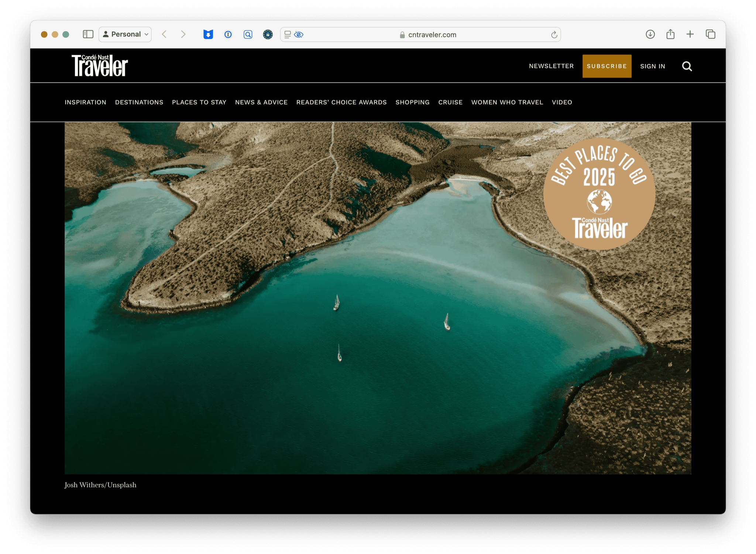Click the browser back arrow
The width and height of the screenshot is (756, 554).
[x=164, y=34]
